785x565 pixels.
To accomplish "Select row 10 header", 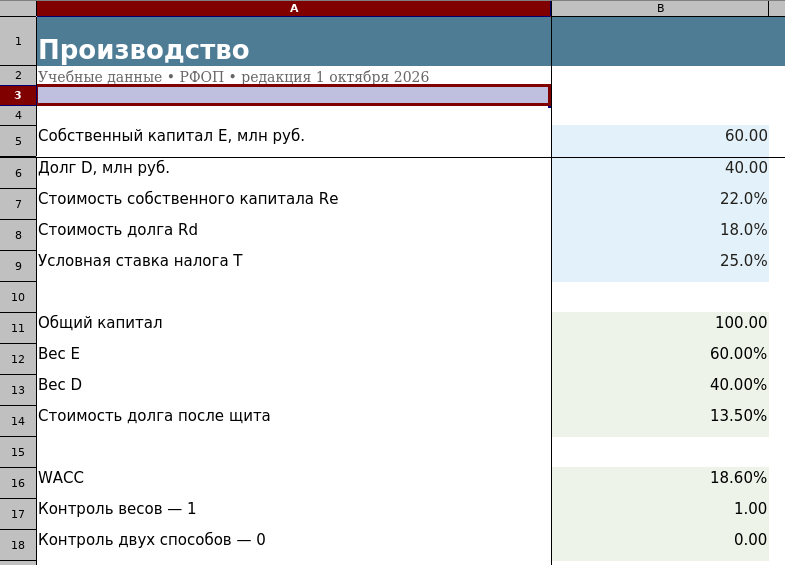I will click(x=18, y=297).
